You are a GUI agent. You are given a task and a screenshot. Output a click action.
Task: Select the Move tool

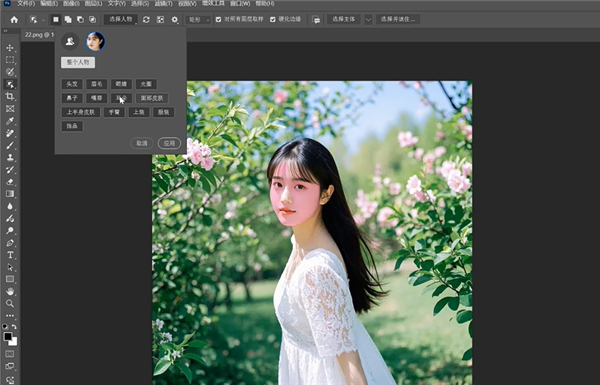click(10, 48)
